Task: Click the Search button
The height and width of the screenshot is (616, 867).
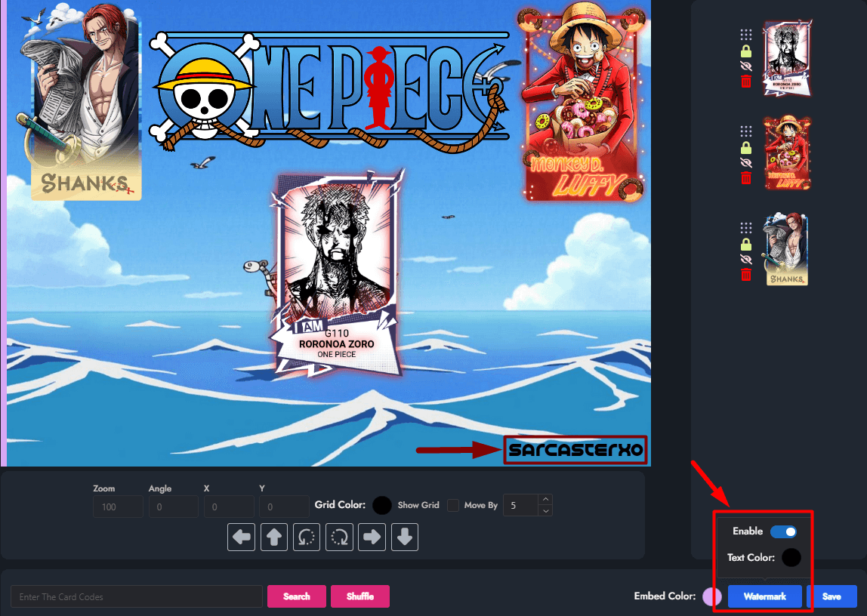Action: point(297,596)
